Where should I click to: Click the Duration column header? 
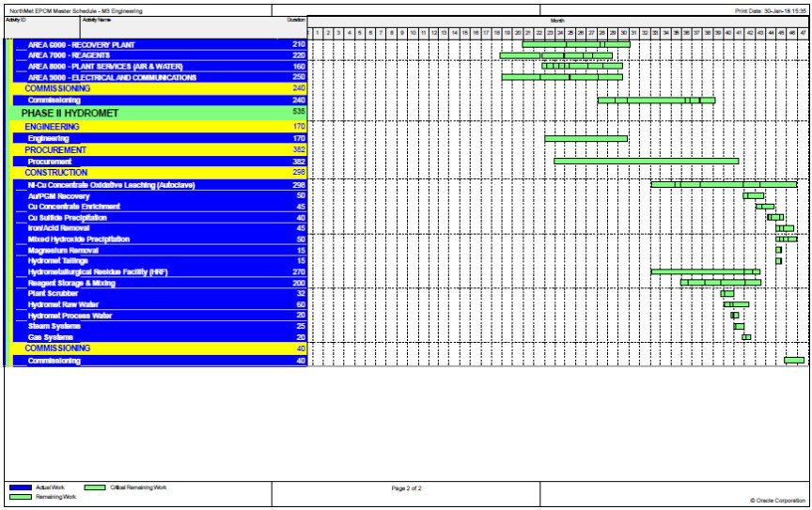(295, 19)
